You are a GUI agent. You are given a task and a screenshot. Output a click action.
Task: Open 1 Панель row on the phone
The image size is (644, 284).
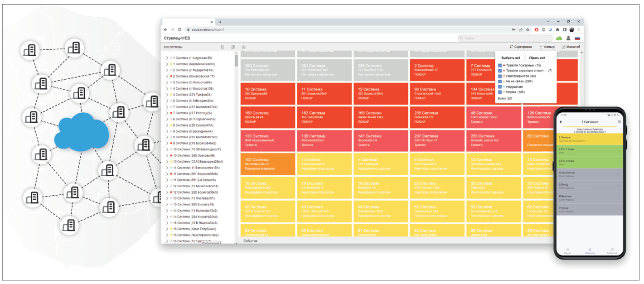[590, 139]
